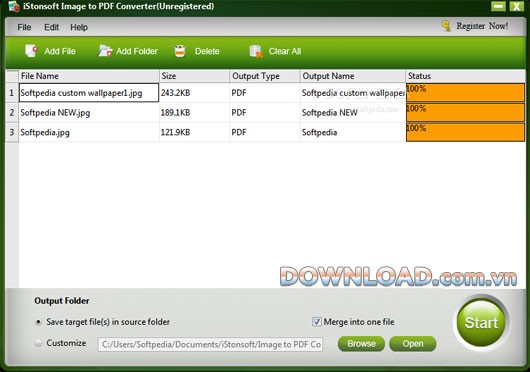Click the 100% progress bar of row 3
The image size is (530, 372).
[x=465, y=132]
